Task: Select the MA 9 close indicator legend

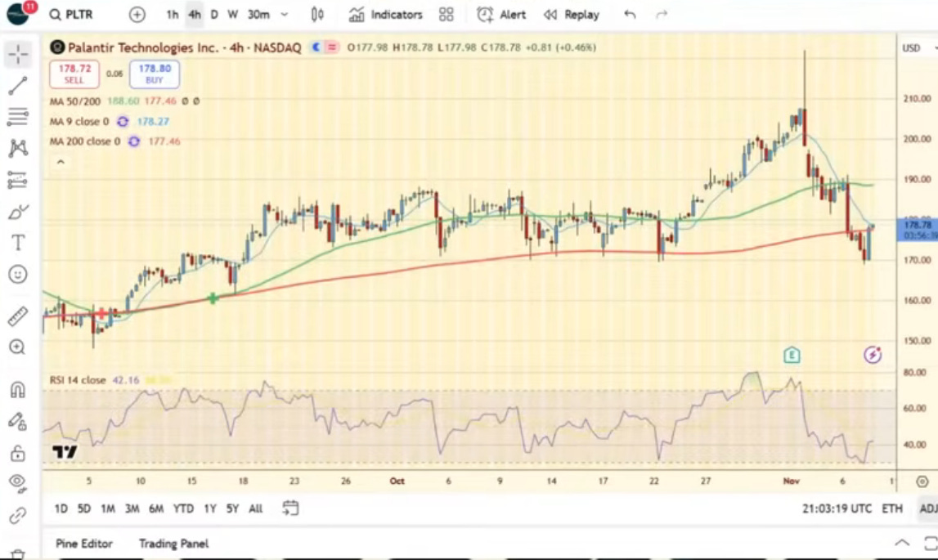Action: pyautogui.click(x=79, y=122)
